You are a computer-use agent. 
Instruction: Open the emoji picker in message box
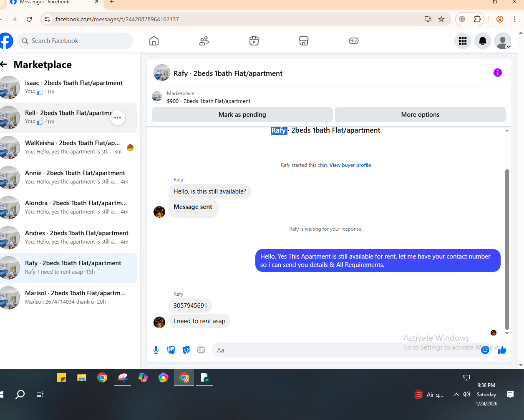pos(485,350)
